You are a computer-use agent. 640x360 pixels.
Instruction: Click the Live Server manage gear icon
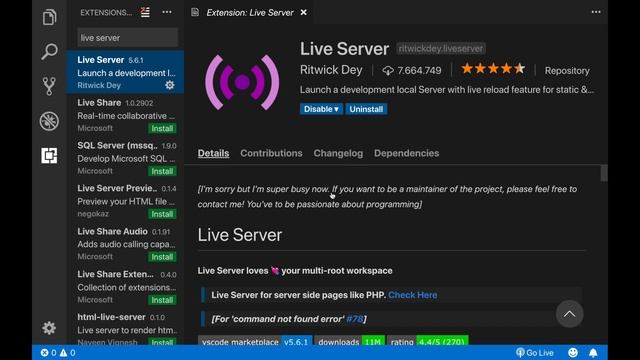coord(170,85)
